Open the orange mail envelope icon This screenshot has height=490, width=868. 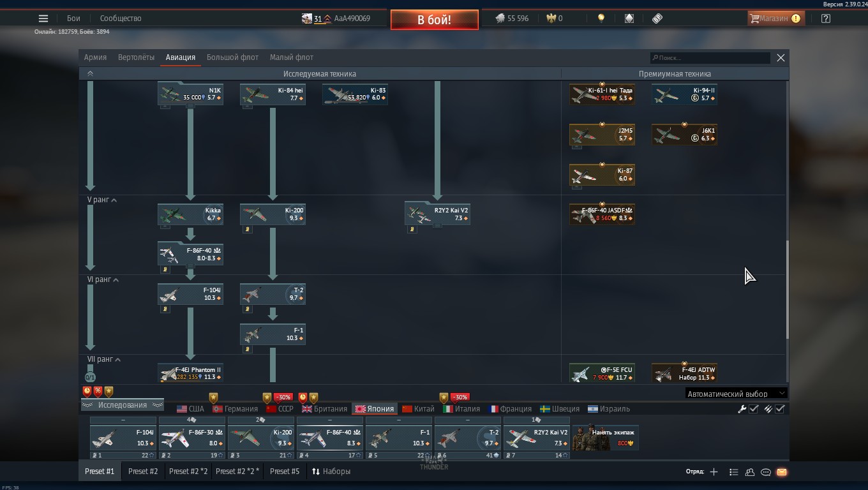[782, 472]
